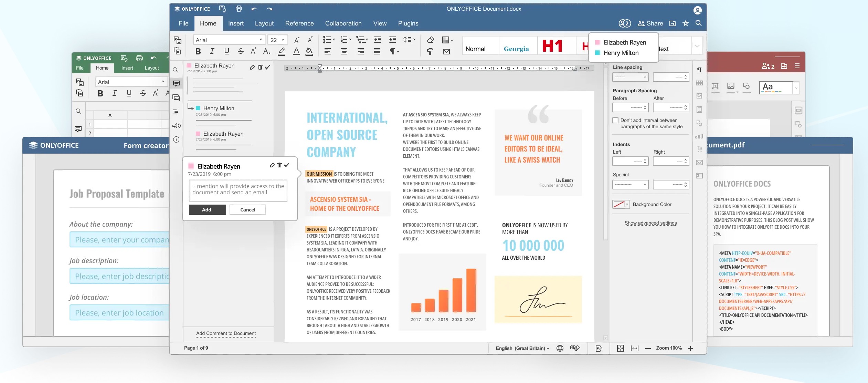868x383 pixels.
Task: Click the Spell checking icon in status bar
Action: click(575, 348)
